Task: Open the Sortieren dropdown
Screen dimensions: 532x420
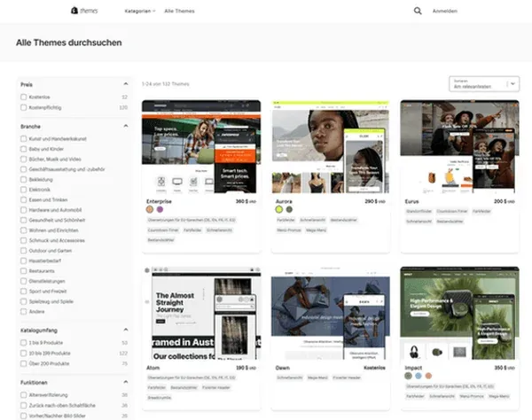Action: coord(484,84)
